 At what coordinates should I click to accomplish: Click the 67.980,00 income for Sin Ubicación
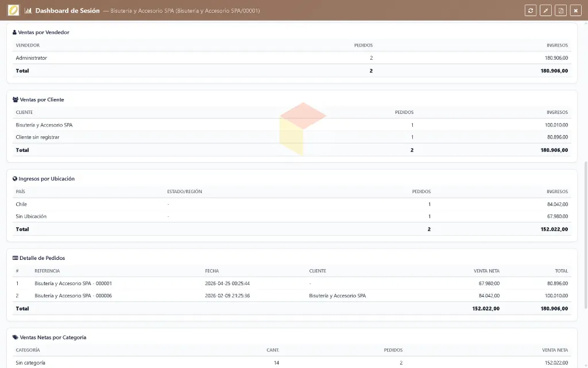point(557,216)
